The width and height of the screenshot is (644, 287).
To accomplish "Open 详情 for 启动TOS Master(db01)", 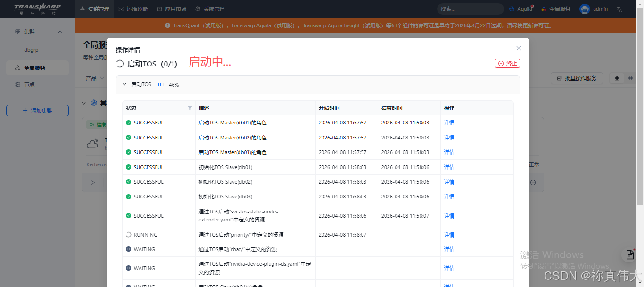I will pyautogui.click(x=449, y=123).
